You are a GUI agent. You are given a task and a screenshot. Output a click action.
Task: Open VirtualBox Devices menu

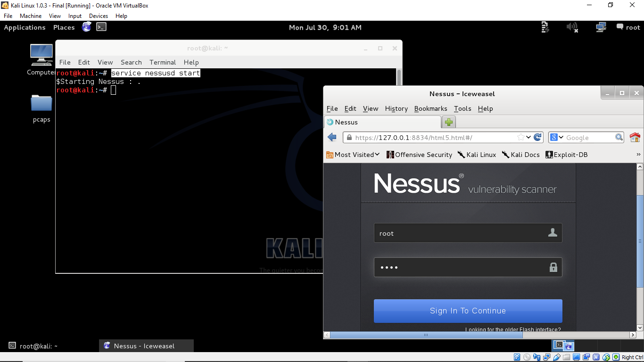[x=99, y=16]
